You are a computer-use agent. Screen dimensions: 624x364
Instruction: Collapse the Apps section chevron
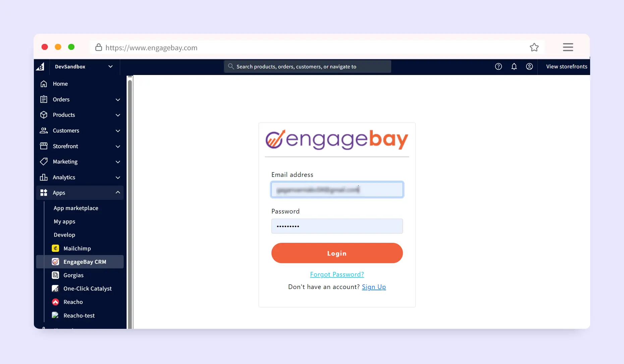pyautogui.click(x=118, y=193)
